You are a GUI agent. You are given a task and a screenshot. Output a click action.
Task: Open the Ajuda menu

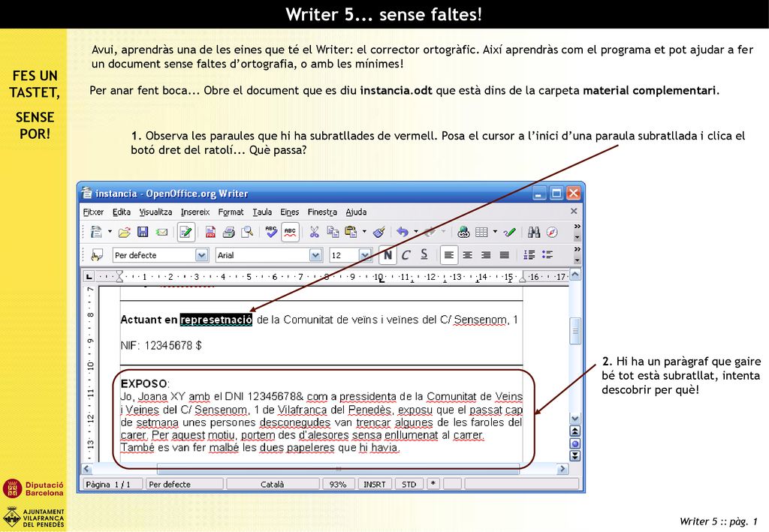[x=356, y=212]
